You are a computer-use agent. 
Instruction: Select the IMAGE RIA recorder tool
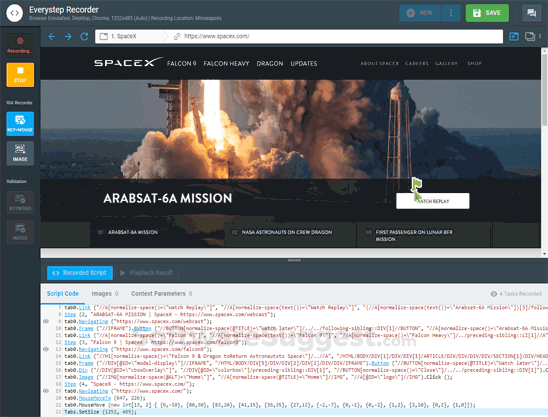(x=20, y=153)
